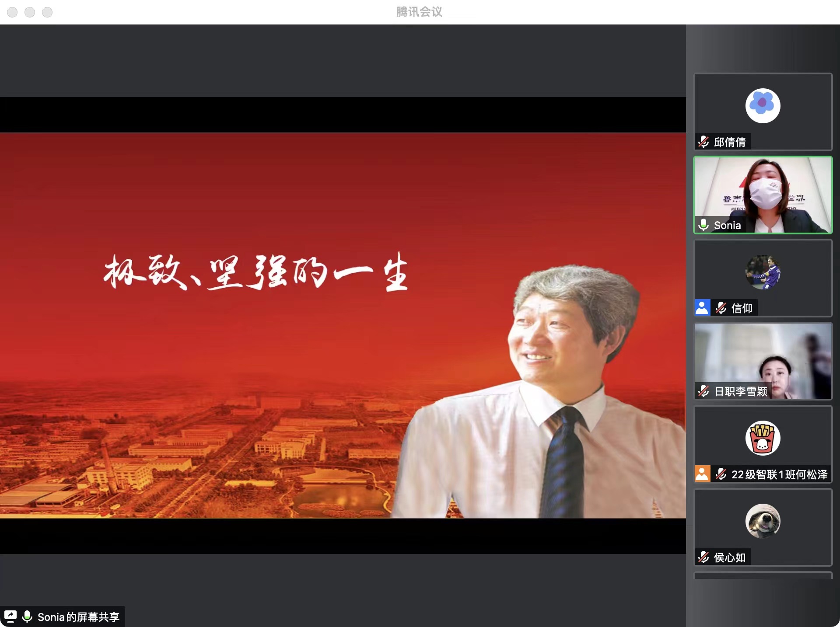Select 邱倩倩's blue flower avatar
This screenshot has width=840, height=627.
point(763,105)
